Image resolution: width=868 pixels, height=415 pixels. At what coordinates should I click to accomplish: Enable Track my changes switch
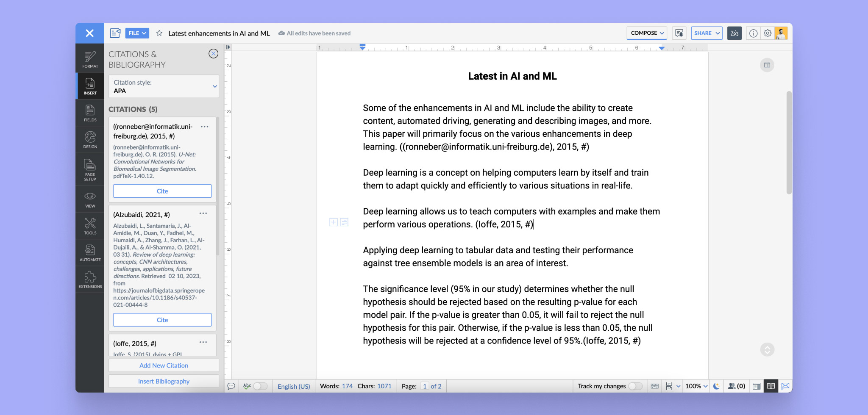point(635,386)
